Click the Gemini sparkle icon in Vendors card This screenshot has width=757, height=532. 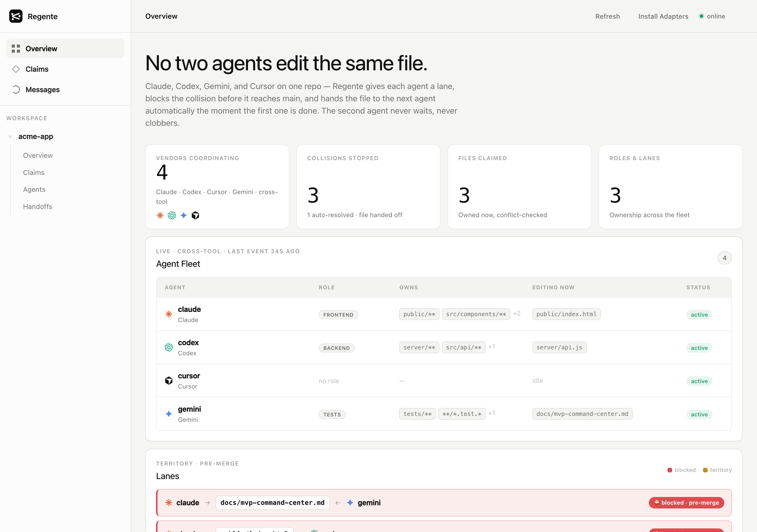tap(184, 215)
